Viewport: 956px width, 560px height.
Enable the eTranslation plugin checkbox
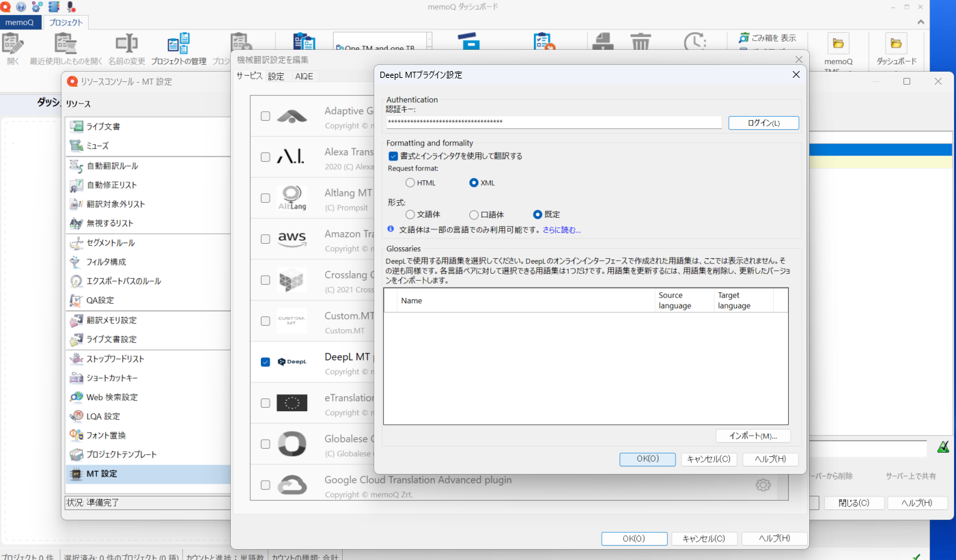click(266, 403)
